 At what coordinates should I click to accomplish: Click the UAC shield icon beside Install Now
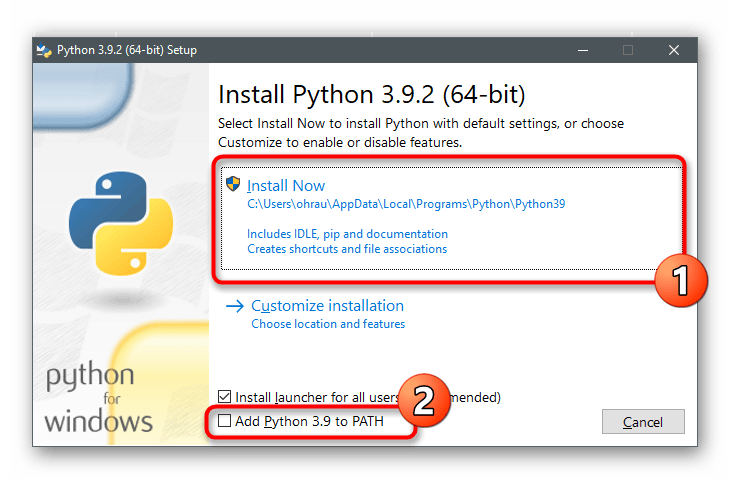click(233, 185)
